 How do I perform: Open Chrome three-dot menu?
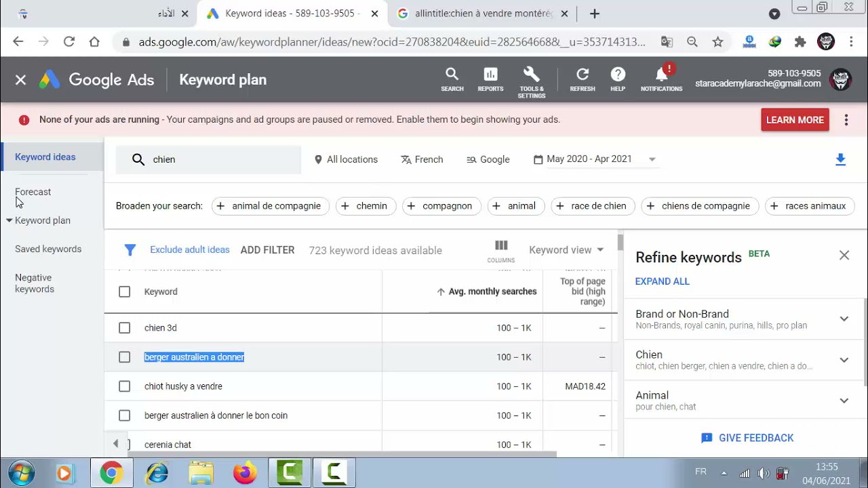coord(851,42)
